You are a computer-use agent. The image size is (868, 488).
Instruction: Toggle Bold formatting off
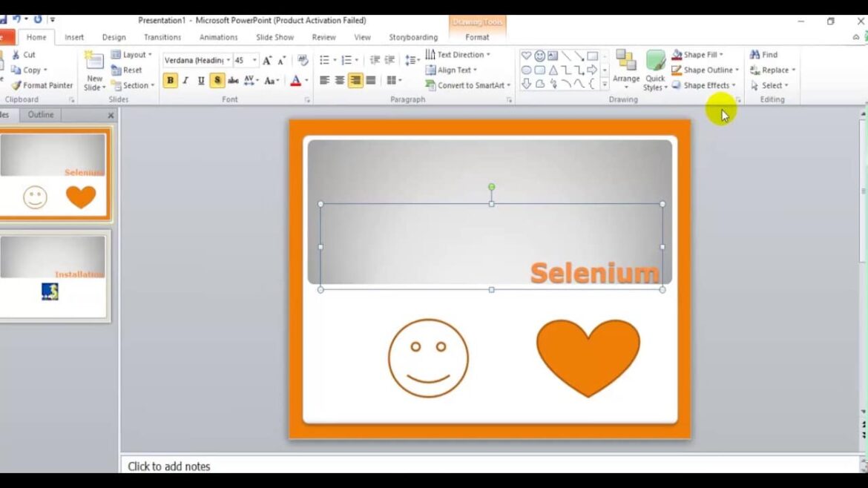pyautogui.click(x=170, y=80)
